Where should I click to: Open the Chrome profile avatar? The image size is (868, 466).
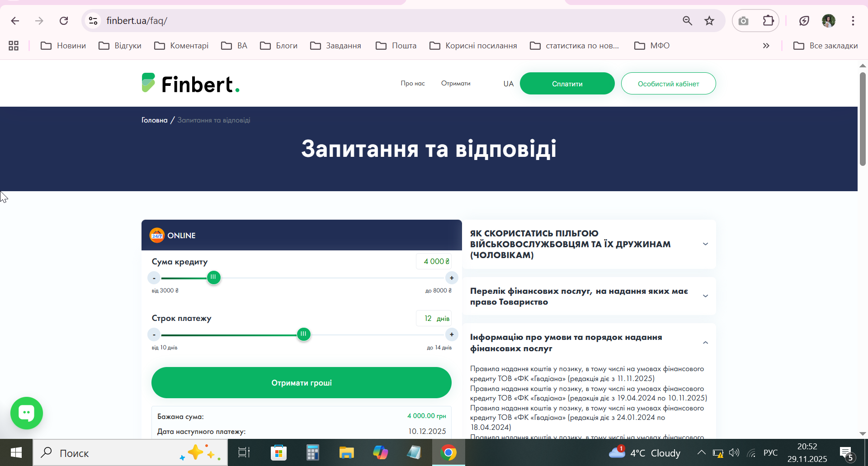click(829, 21)
